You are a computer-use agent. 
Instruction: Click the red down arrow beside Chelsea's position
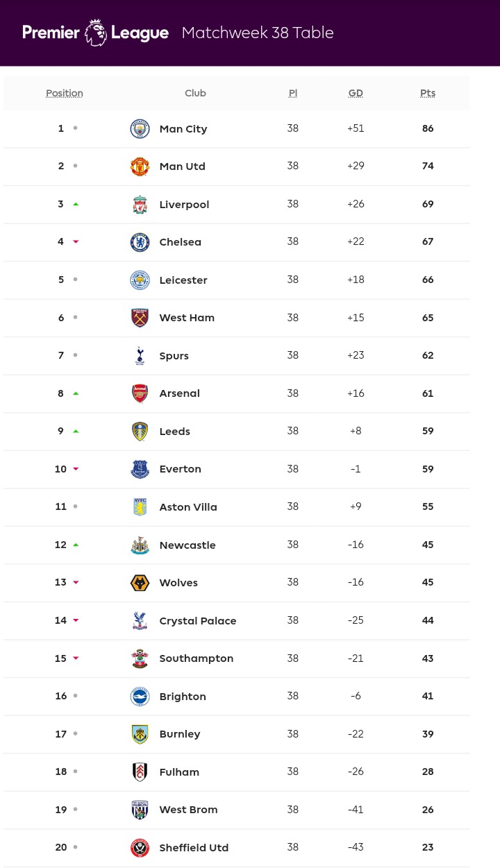[76, 242]
